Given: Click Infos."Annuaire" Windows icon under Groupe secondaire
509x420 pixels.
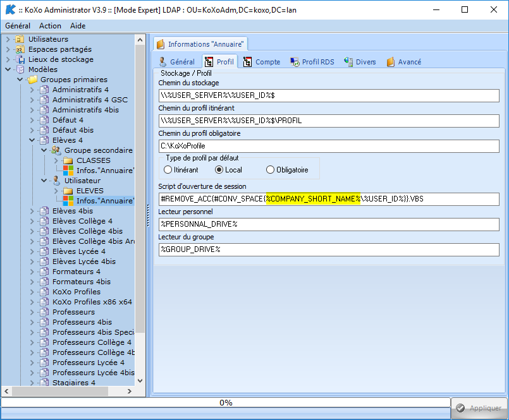Looking at the screenshot, I should pyautogui.click(x=68, y=171).
